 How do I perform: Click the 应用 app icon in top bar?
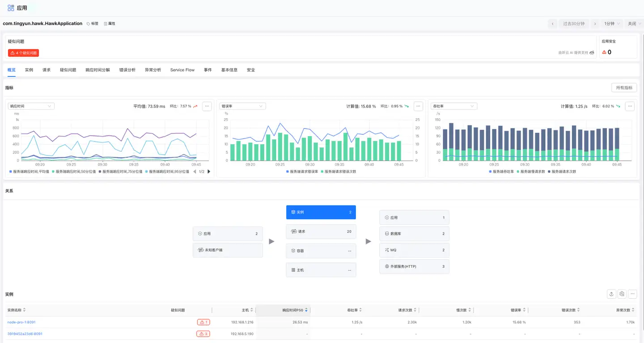pyautogui.click(x=10, y=7)
